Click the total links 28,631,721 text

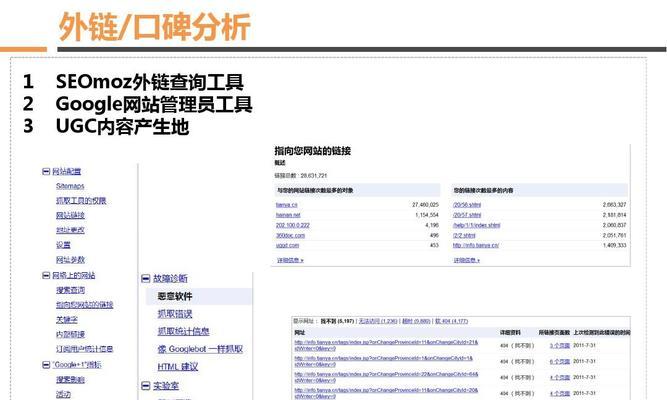pyautogui.click(x=301, y=175)
